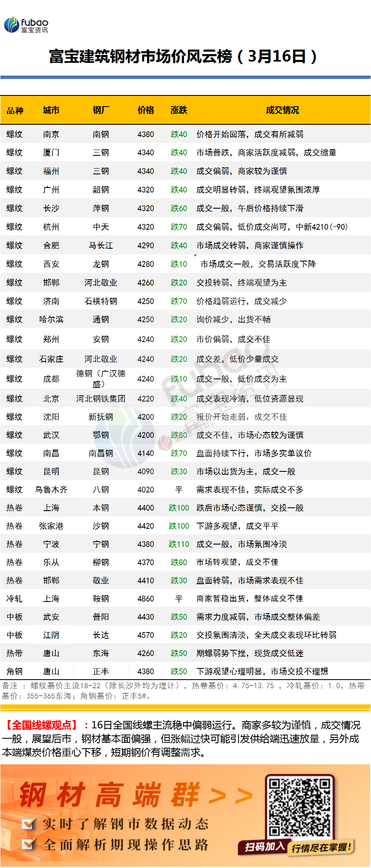Click the orange arrows after 钢材高端群

point(231,796)
